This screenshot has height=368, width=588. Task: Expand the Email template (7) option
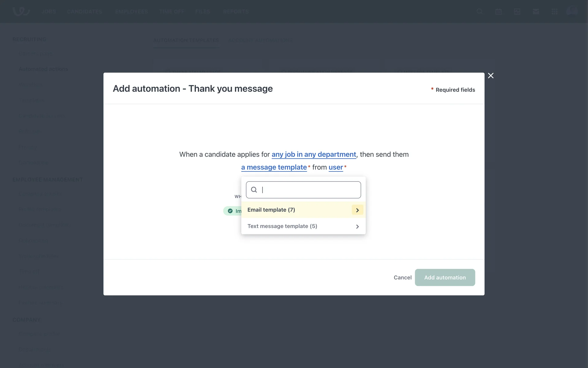pos(271,210)
